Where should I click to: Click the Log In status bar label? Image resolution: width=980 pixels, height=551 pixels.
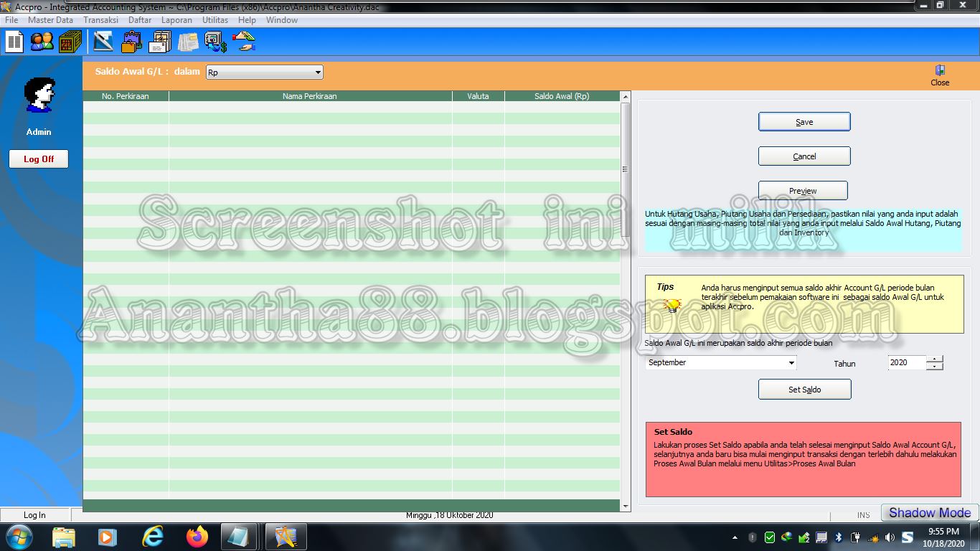pyautogui.click(x=34, y=515)
